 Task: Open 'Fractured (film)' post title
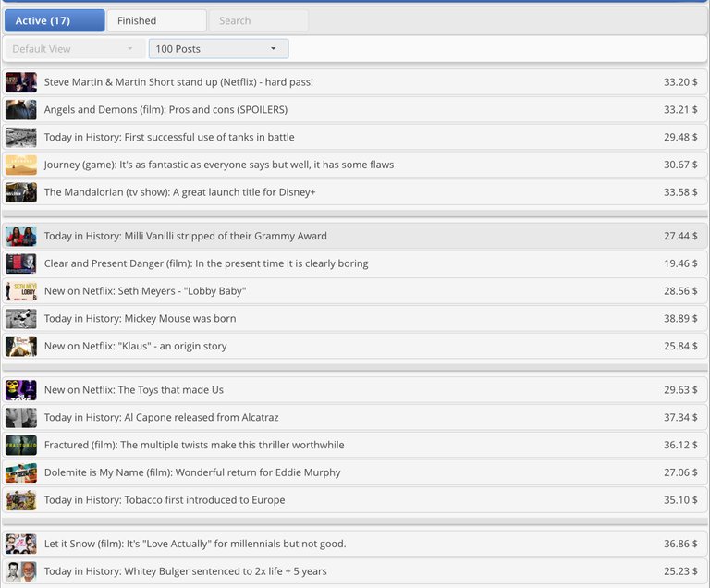click(194, 446)
